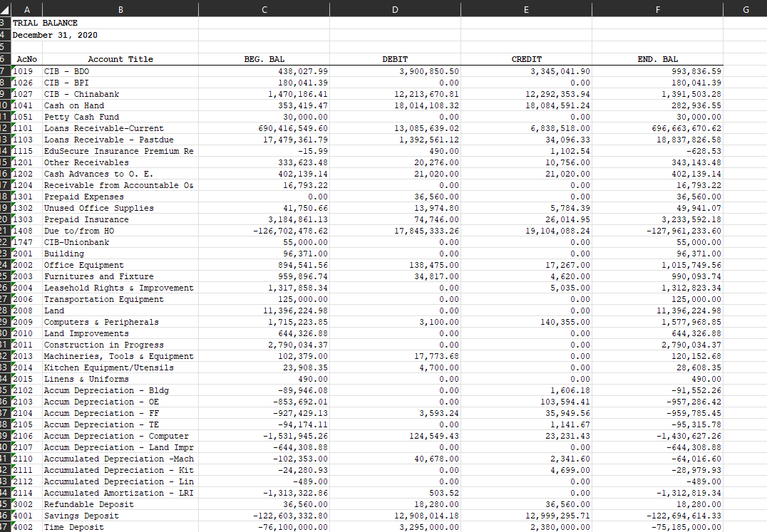Select column D header
The height and width of the screenshot is (532, 767).
395,9
